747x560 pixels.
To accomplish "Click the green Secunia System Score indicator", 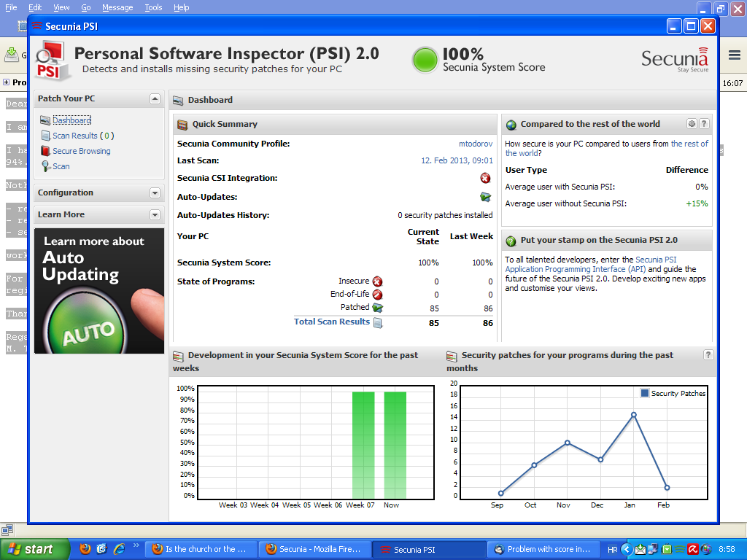I will pyautogui.click(x=425, y=61).
